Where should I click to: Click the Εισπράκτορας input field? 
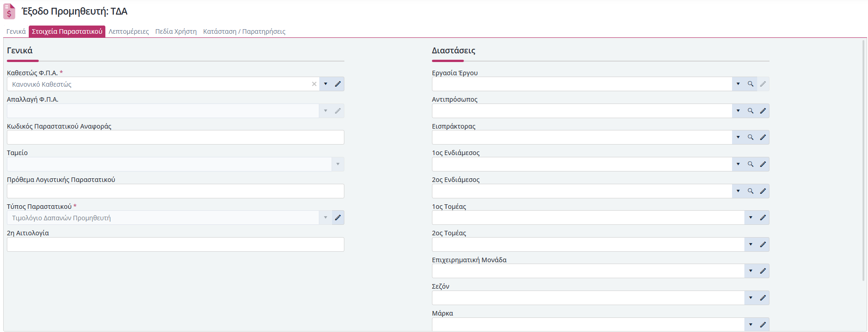(582, 137)
